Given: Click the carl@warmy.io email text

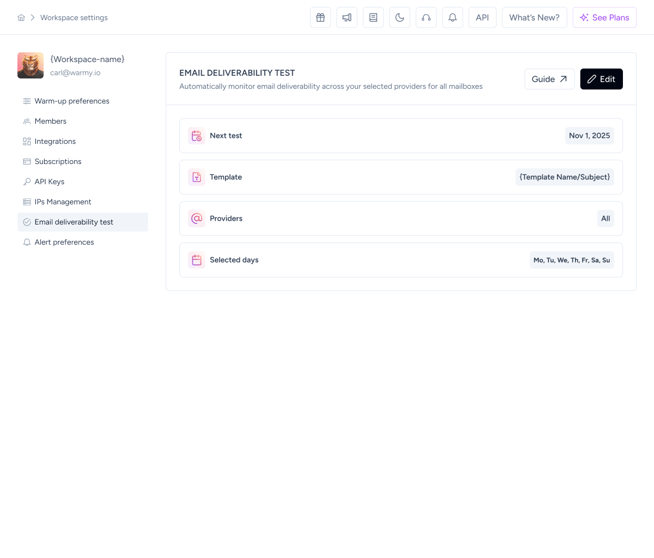Looking at the screenshot, I should coord(75,73).
